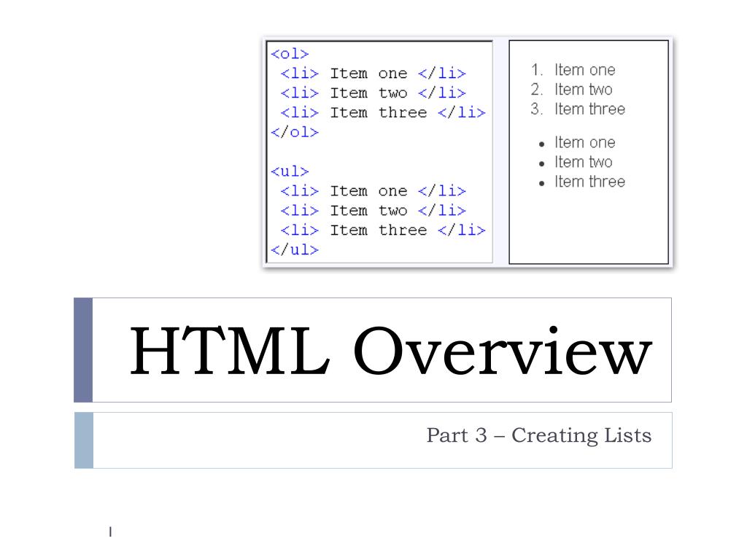
Task: Click the 'Part 3 – Creating Lists' subtitle
Action: (x=539, y=435)
